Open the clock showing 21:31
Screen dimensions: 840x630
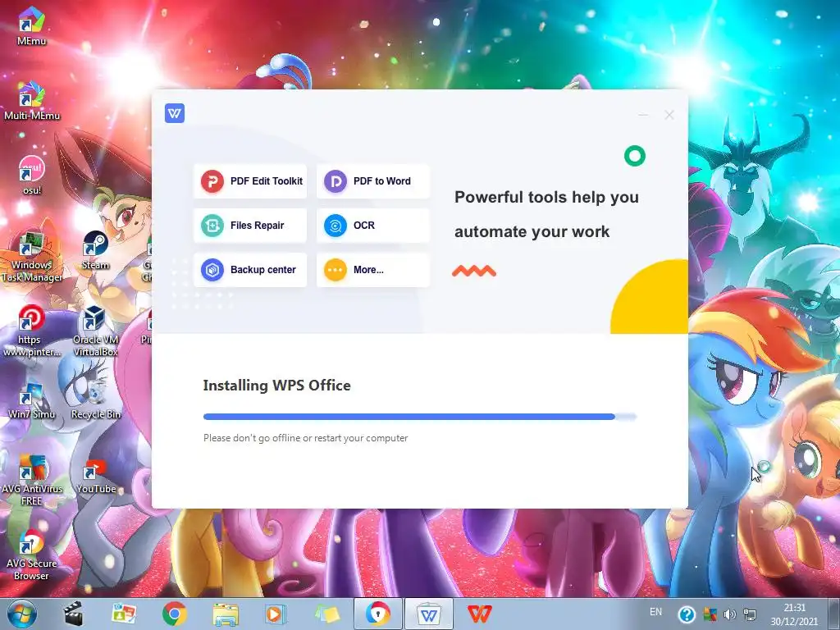click(794, 614)
